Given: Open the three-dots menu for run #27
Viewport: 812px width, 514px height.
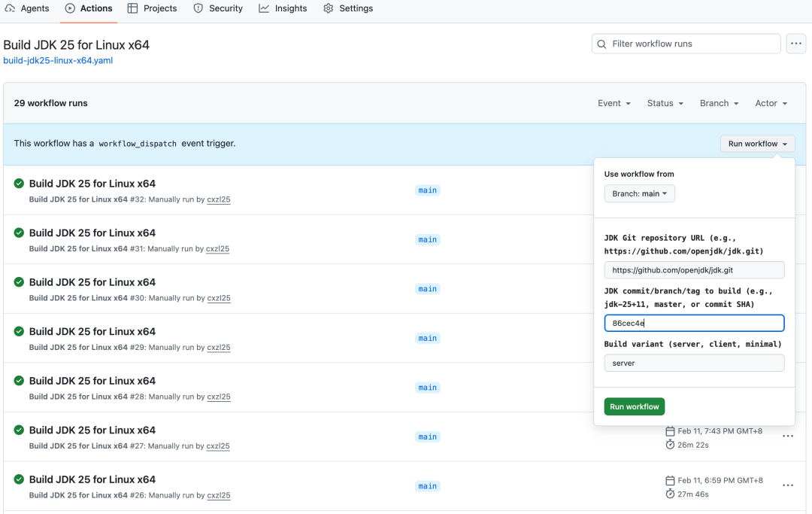Looking at the screenshot, I should point(788,436).
